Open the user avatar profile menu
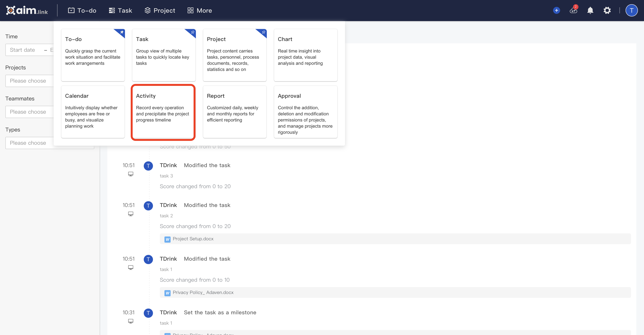 [632, 10]
